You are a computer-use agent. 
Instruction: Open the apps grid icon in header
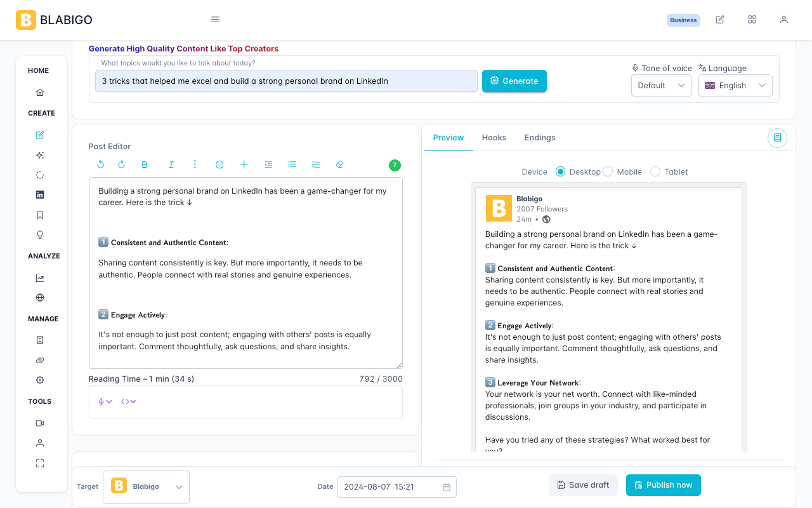coord(752,20)
